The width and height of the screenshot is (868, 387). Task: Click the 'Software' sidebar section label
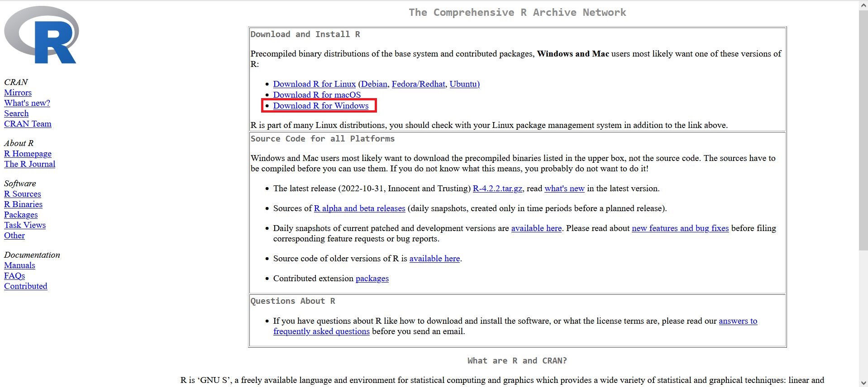(20, 184)
